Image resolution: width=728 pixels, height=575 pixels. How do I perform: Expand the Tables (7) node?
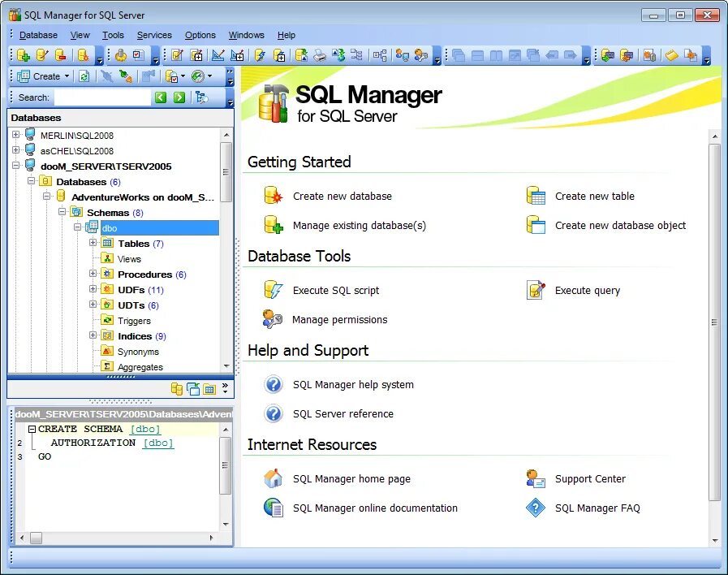[93, 243]
